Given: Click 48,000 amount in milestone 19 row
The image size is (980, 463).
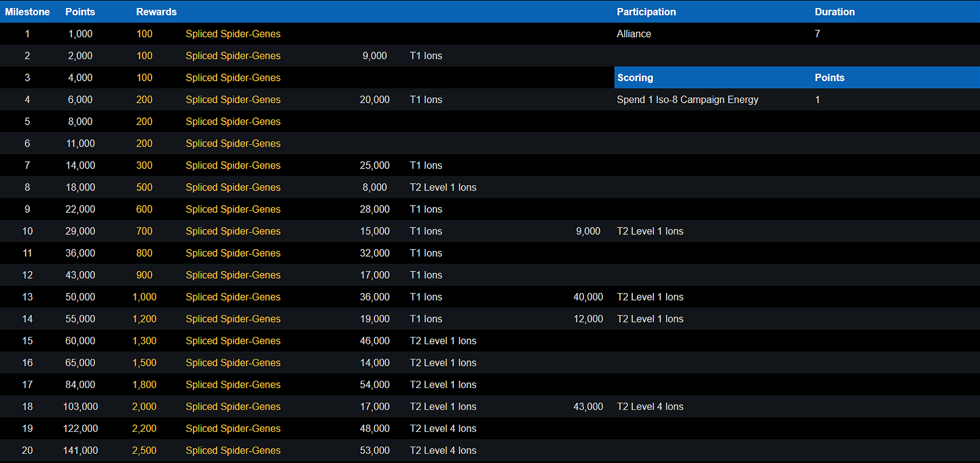Looking at the screenshot, I should [x=375, y=429].
